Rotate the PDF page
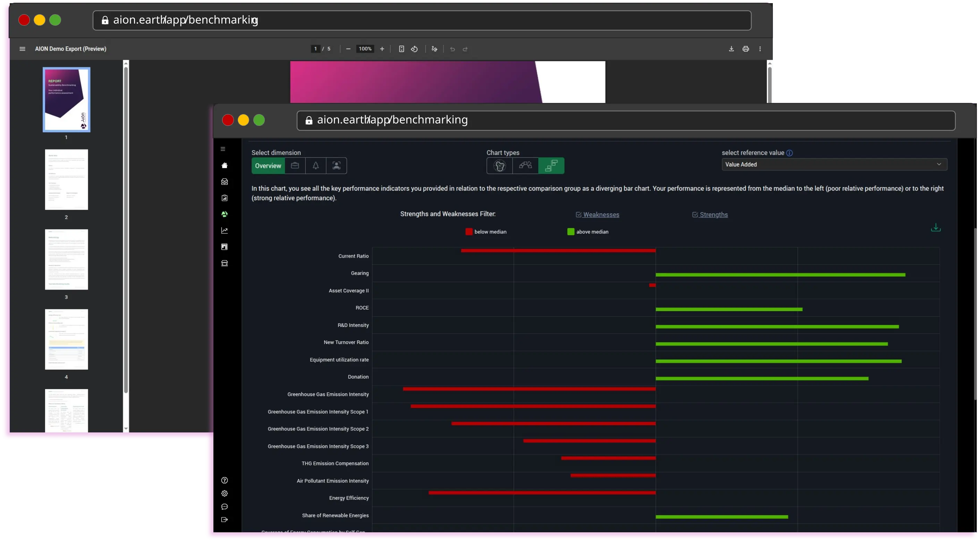The image size is (980, 542). point(414,49)
